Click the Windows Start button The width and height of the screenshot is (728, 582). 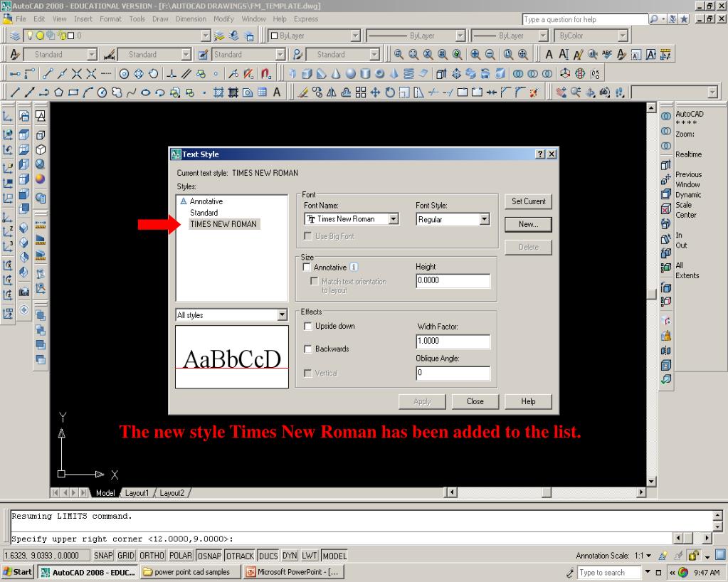tap(18, 572)
